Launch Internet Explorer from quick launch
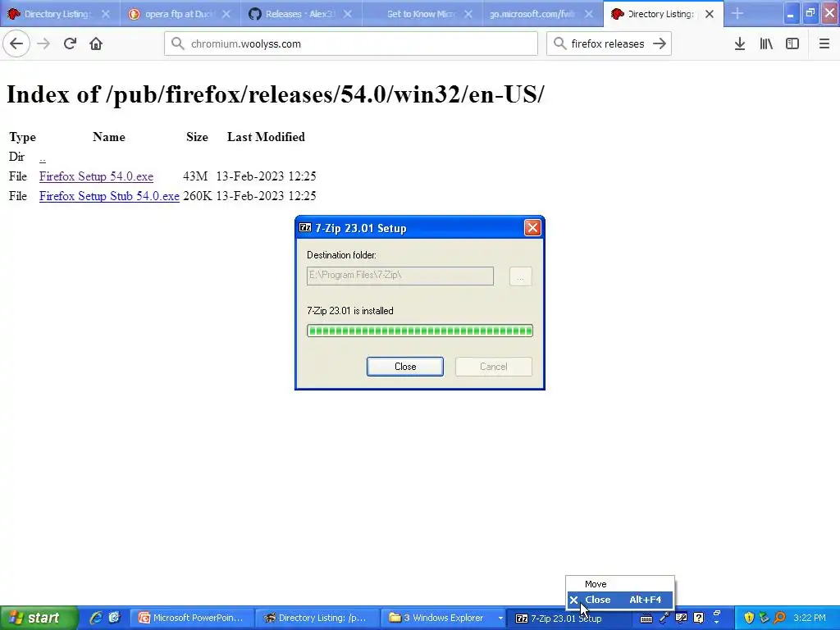 (x=96, y=618)
